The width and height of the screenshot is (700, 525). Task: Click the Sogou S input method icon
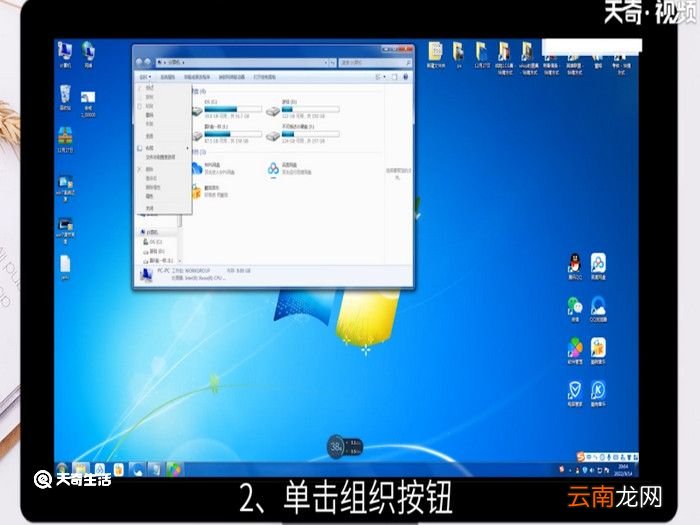tap(581, 457)
